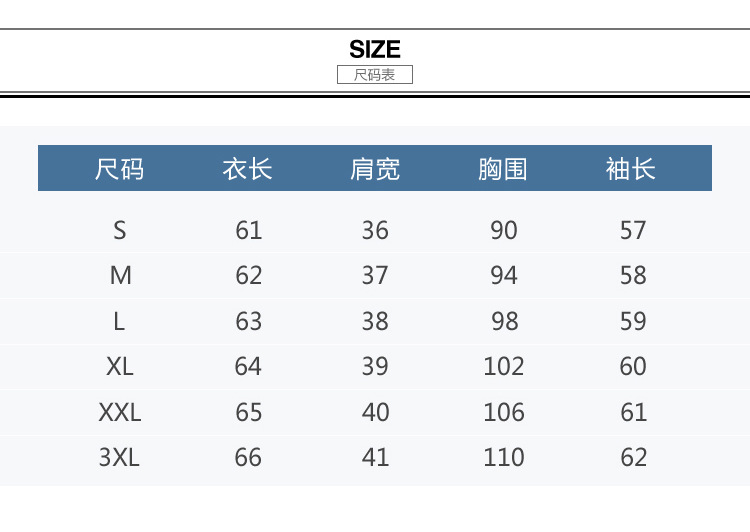Click the chest value 94 cell
This screenshot has width=750, height=532.
[504, 275]
